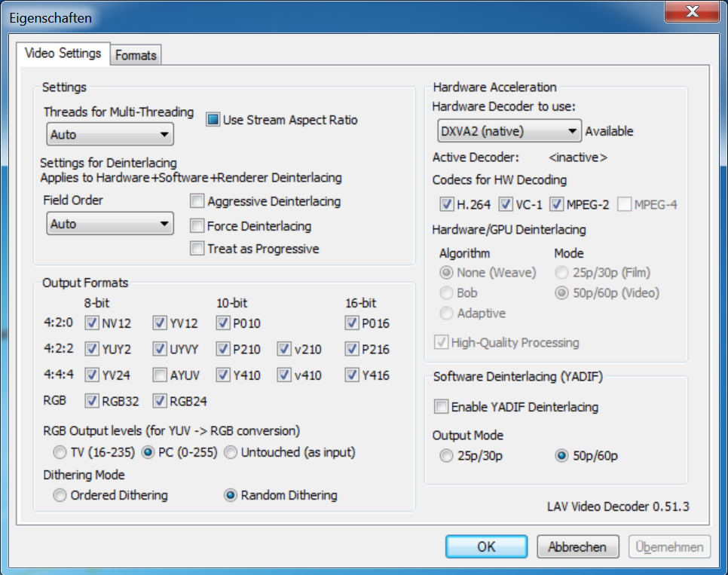Toggle Use Stream Aspect Ratio checkbox
This screenshot has height=575, width=728.
pyautogui.click(x=213, y=120)
